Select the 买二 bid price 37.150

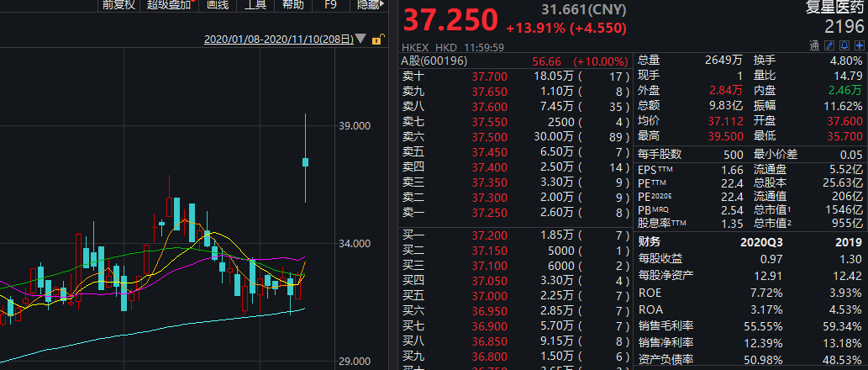(x=489, y=251)
